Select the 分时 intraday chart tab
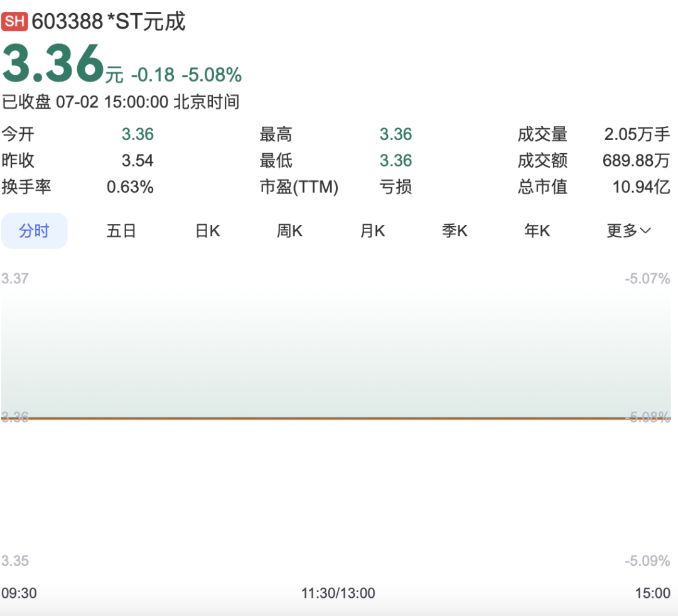 (x=35, y=231)
